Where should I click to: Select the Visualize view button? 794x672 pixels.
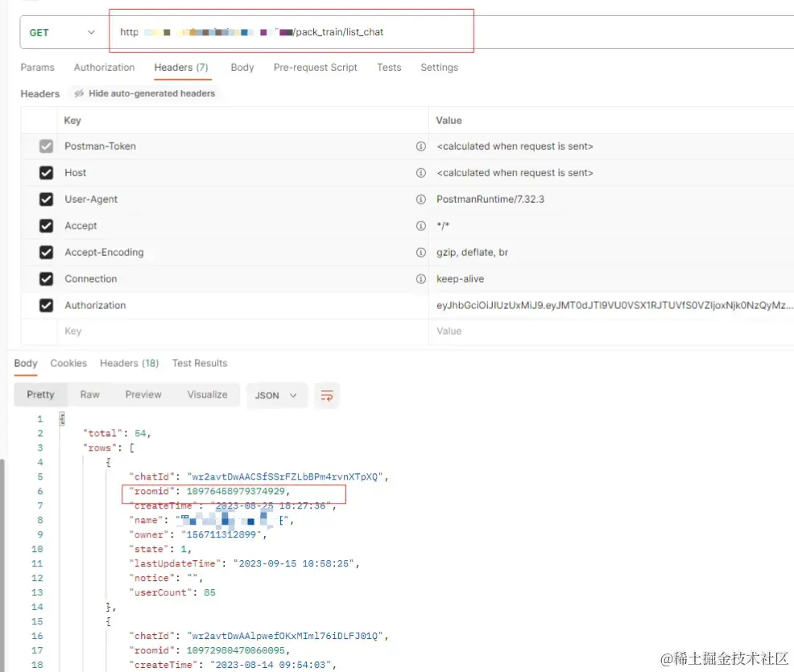(207, 394)
